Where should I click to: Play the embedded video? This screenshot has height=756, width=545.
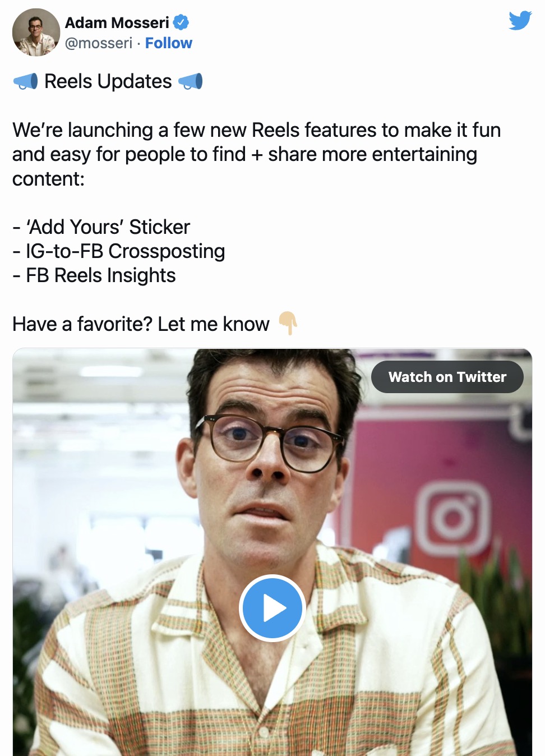pos(272,608)
